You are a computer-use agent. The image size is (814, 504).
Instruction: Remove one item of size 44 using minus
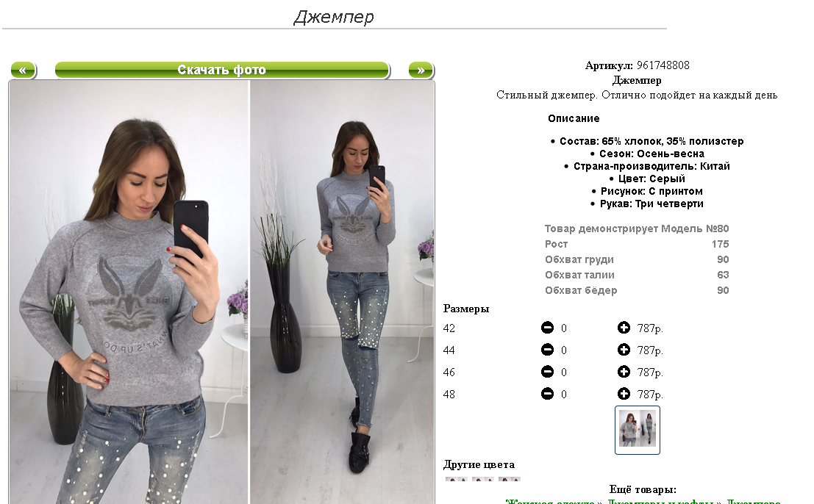click(x=547, y=350)
